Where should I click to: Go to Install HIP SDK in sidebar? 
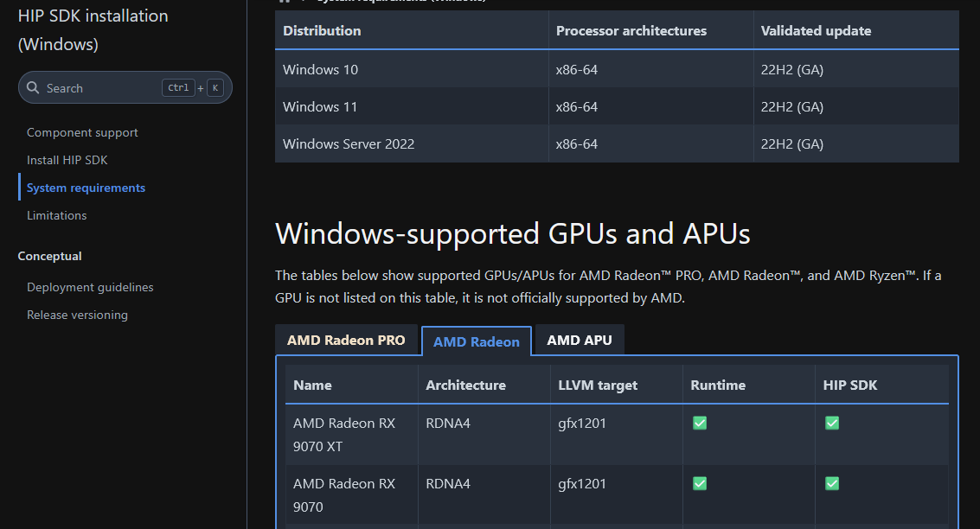point(67,160)
